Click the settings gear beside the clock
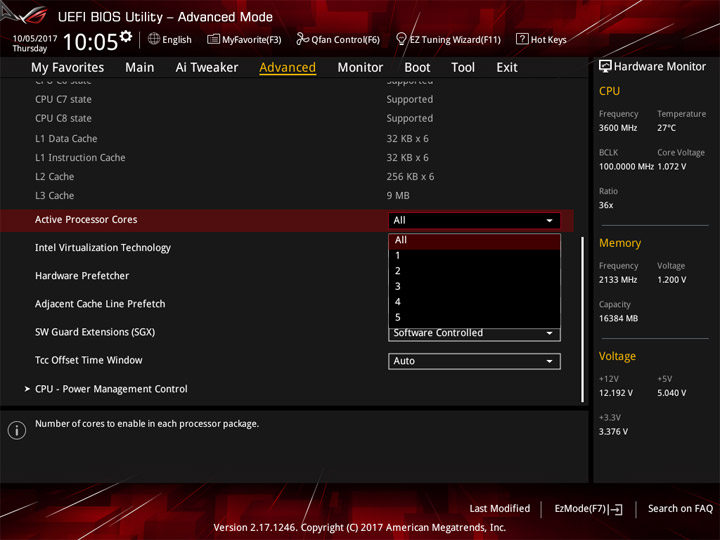Screen dimensions: 720x540 126,36
